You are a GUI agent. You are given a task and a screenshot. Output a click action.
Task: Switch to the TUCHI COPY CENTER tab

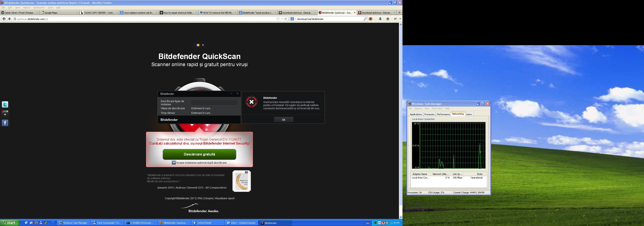(x=99, y=13)
